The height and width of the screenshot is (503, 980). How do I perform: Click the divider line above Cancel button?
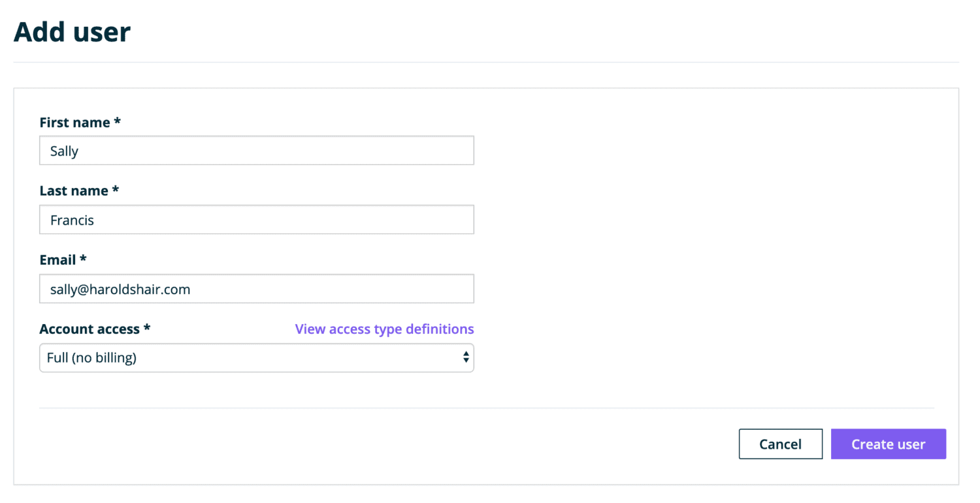click(486, 408)
